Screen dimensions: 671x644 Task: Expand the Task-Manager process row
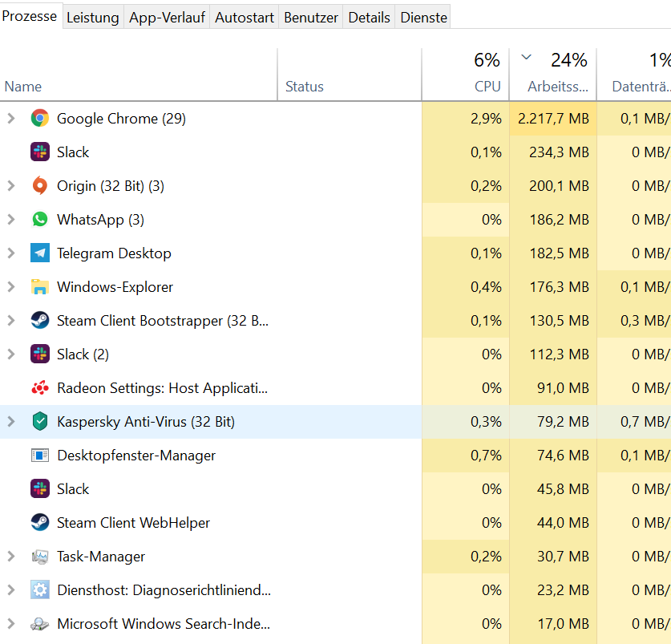pos(11,557)
